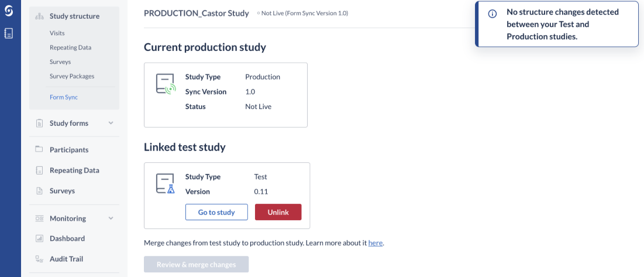Click the production study sync icon

coord(166,84)
